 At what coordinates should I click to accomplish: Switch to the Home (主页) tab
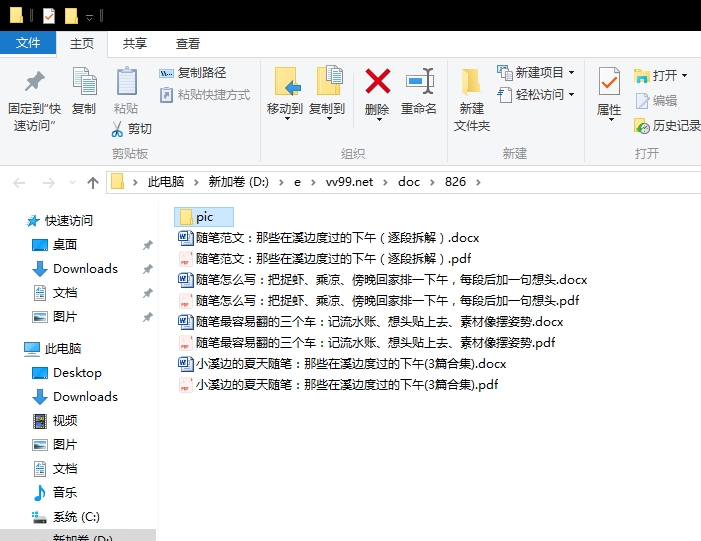(82, 44)
